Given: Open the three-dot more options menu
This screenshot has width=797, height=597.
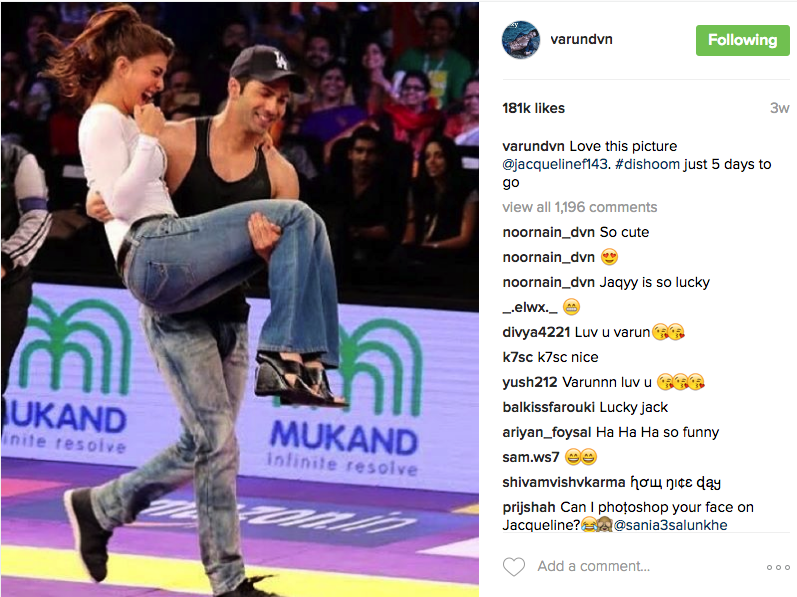Looking at the screenshot, I should [778, 567].
